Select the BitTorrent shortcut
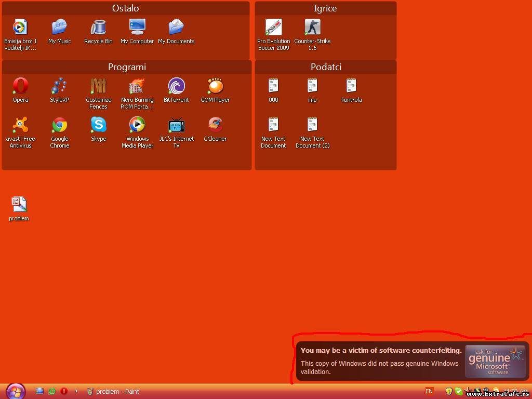Image resolution: width=532 pixels, height=399 pixels. coord(176,90)
